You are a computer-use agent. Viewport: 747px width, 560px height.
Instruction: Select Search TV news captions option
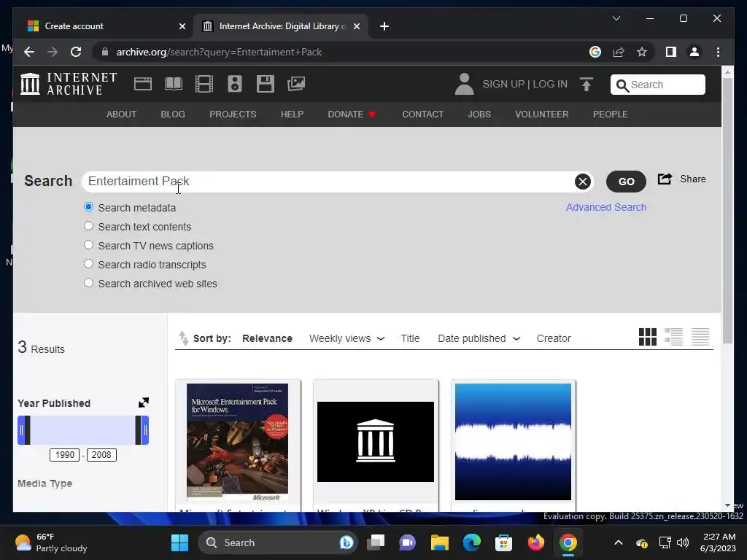(88, 245)
